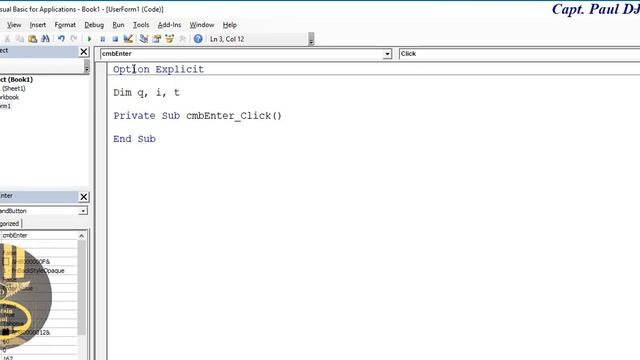Open the CommandButton object selector dropdown
Image resolution: width=640 pixels, height=360 pixels.
pos(83,211)
